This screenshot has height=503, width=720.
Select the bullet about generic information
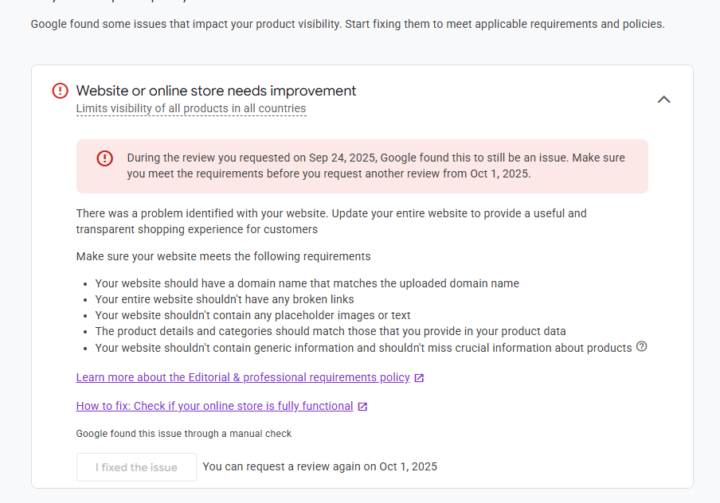(x=363, y=348)
